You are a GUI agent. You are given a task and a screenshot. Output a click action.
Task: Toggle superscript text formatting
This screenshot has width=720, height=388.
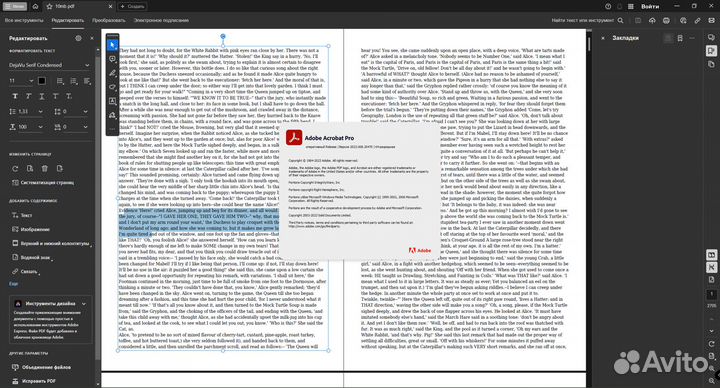[55, 96]
